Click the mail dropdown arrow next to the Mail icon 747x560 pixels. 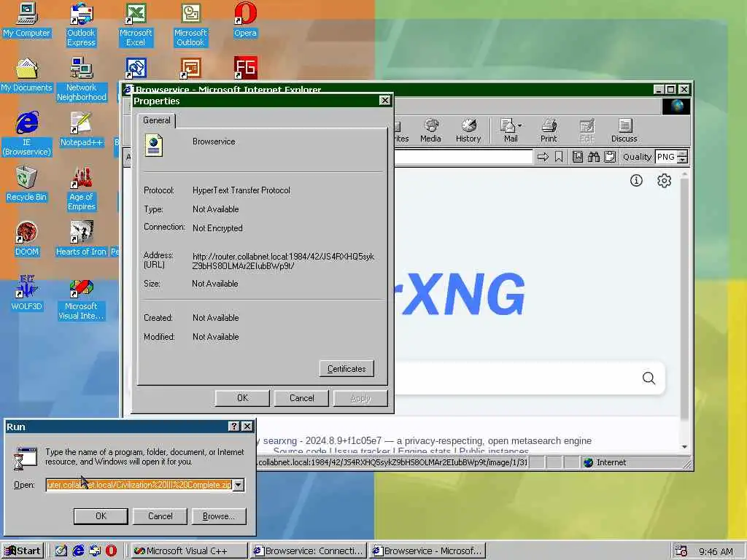519,125
